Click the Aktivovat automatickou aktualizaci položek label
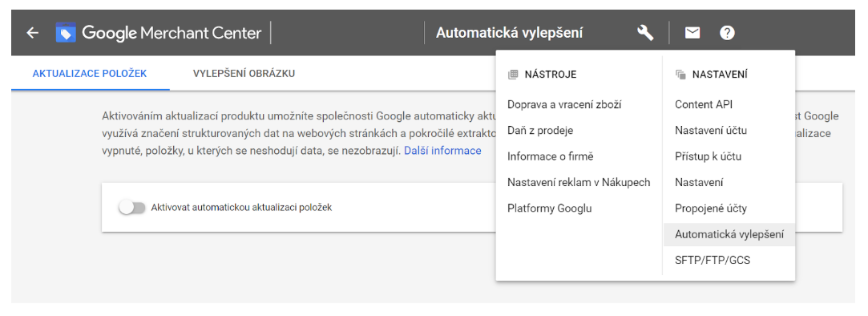The width and height of the screenshot is (868, 316). (241, 208)
